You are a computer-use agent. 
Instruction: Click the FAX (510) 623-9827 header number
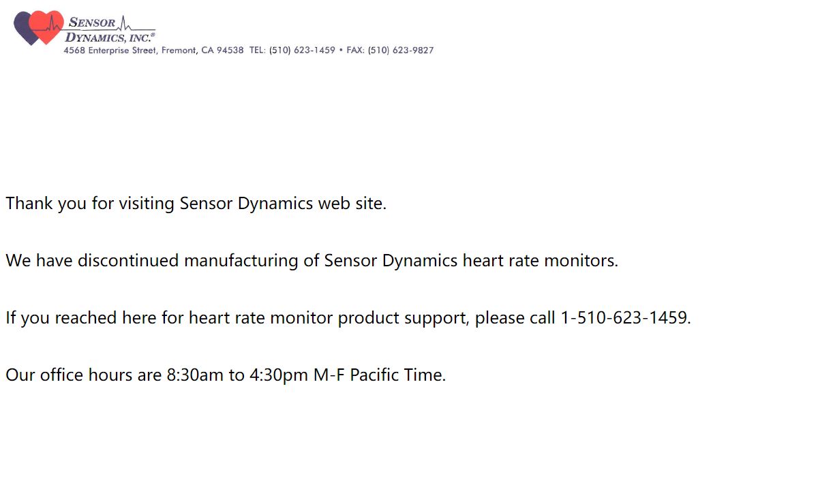(x=390, y=50)
